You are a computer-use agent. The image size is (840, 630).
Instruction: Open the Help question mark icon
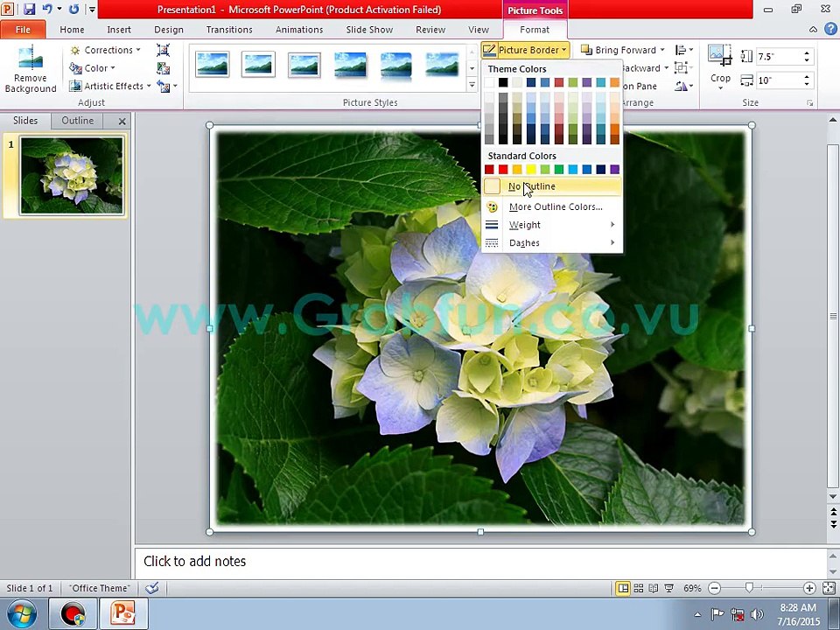[x=831, y=30]
